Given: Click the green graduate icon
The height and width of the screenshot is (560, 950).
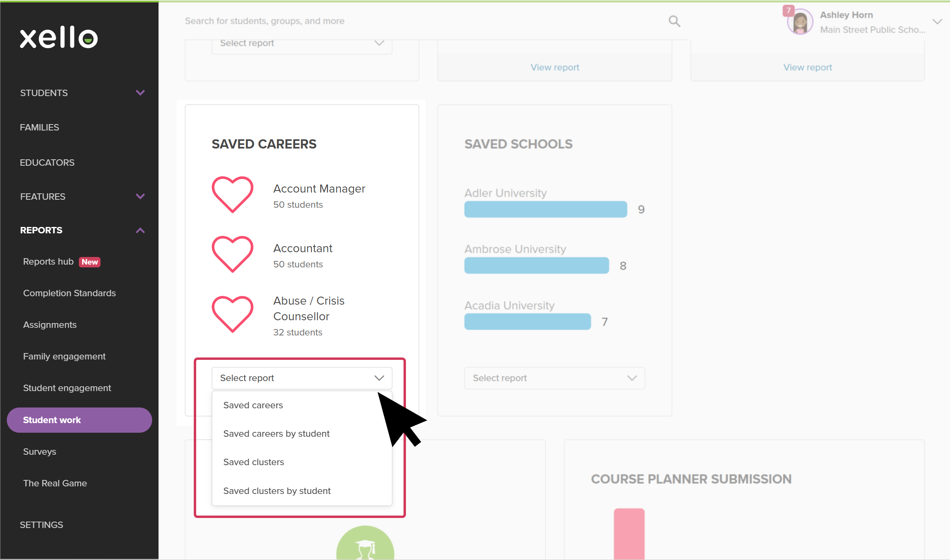Looking at the screenshot, I should click(x=365, y=543).
